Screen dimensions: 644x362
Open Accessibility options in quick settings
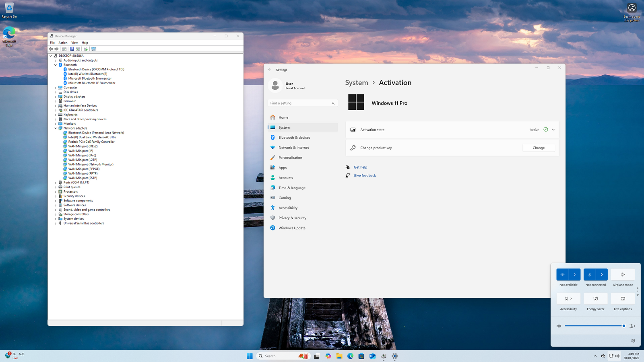tap(568, 298)
